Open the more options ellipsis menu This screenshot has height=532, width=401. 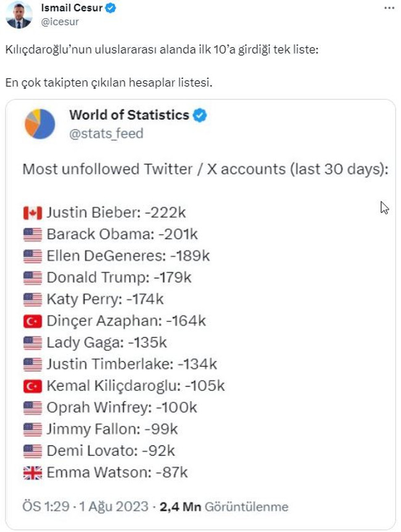pos(389,8)
